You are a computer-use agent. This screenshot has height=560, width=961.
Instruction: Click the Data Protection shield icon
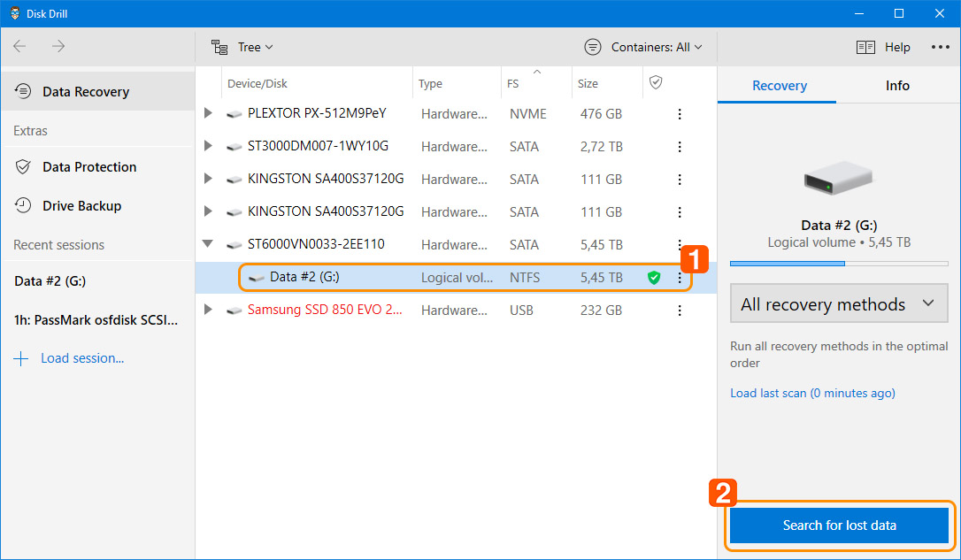coord(23,166)
